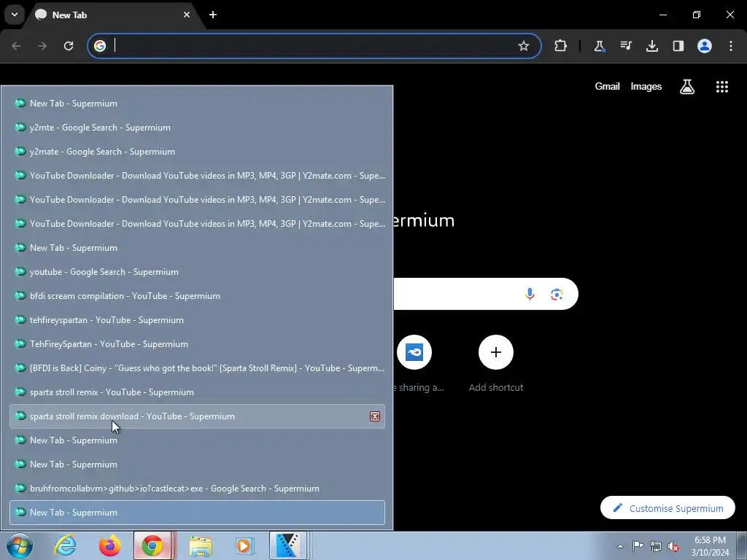Open the Google apps grid
This screenshot has height=560, width=747.
coord(721,86)
